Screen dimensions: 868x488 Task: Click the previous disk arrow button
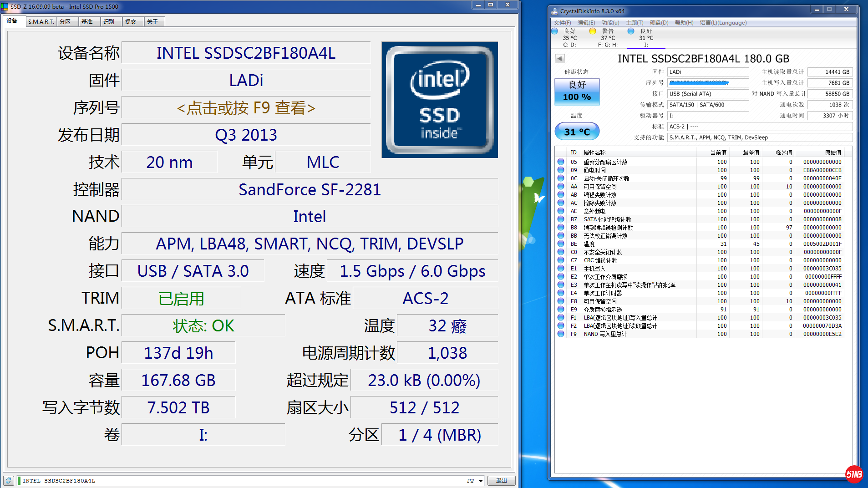coord(560,59)
